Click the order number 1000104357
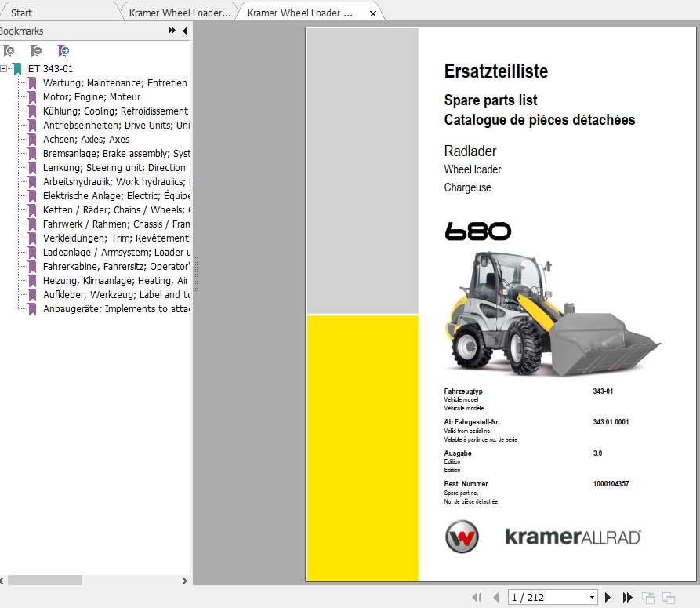 (611, 484)
